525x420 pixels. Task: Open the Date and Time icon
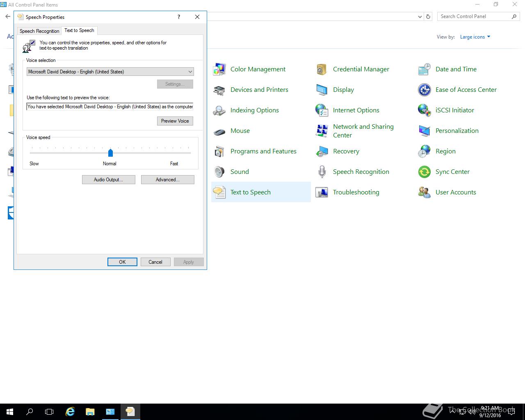click(425, 69)
